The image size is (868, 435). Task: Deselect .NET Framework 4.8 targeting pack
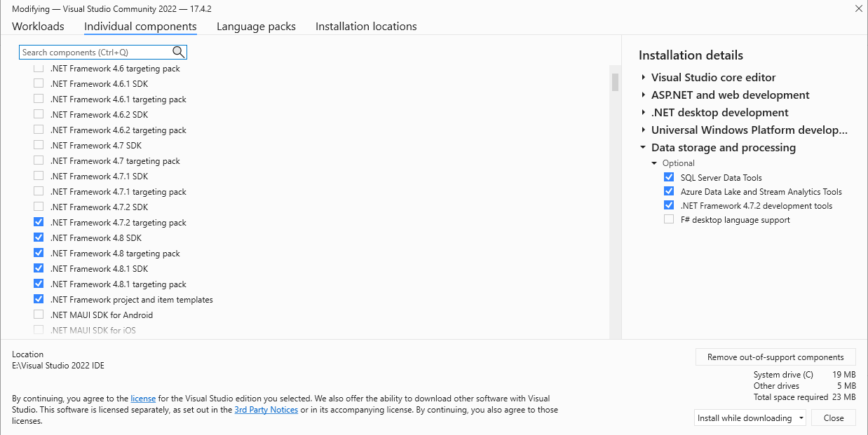pyautogui.click(x=39, y=253)
